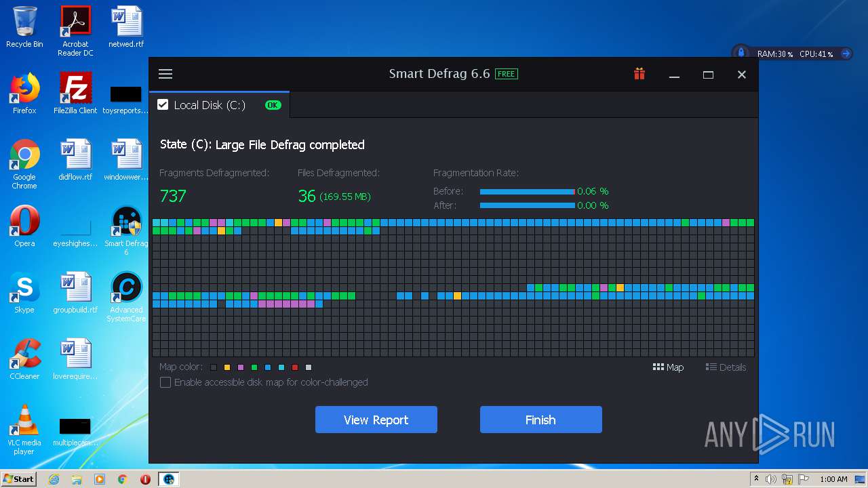Click the Finish button
This screenshot has width=868, height=488.
click(x=540, y=420)
